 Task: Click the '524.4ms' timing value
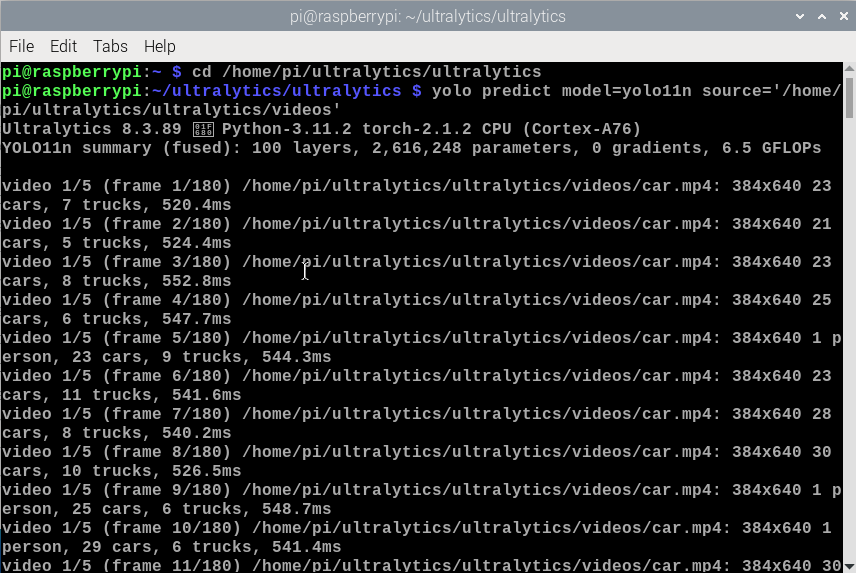[197, 243]
